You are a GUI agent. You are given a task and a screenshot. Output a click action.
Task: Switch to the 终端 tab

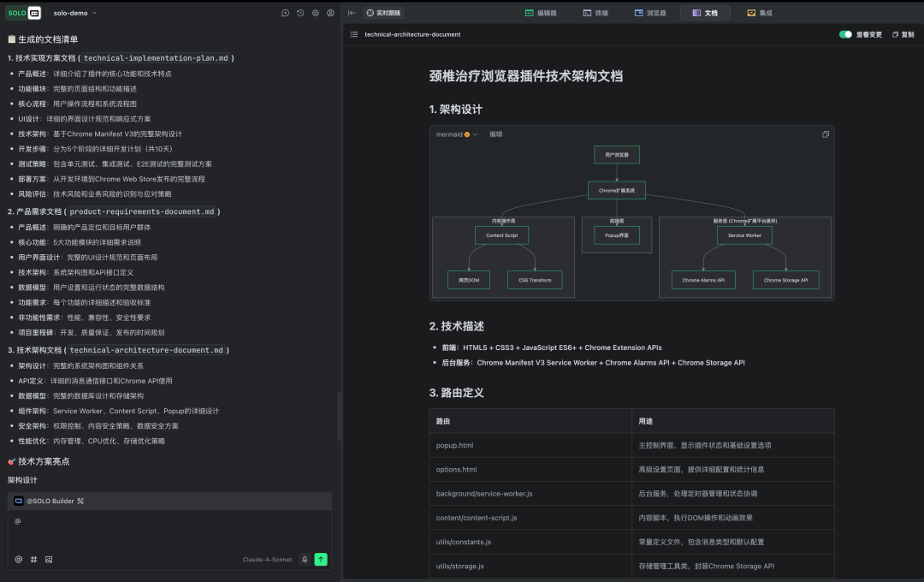[596, 13]
